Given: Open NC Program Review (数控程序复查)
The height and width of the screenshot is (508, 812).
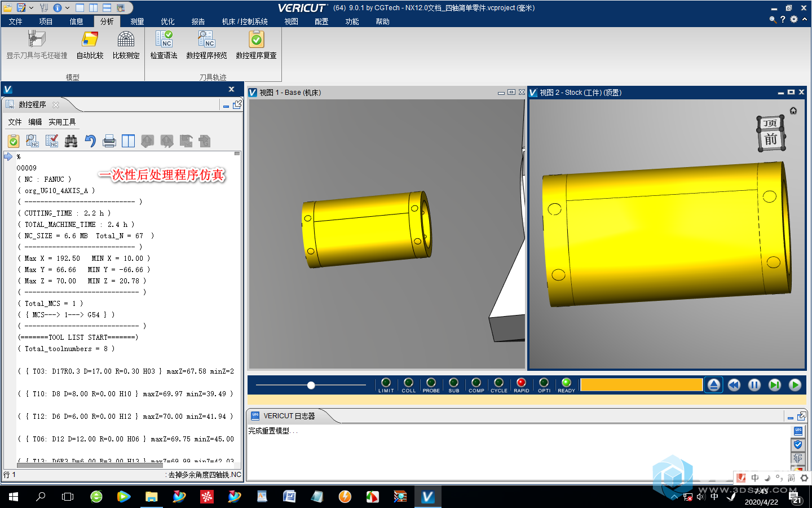Looking at the screenshot, I should [x=256, y=40].
